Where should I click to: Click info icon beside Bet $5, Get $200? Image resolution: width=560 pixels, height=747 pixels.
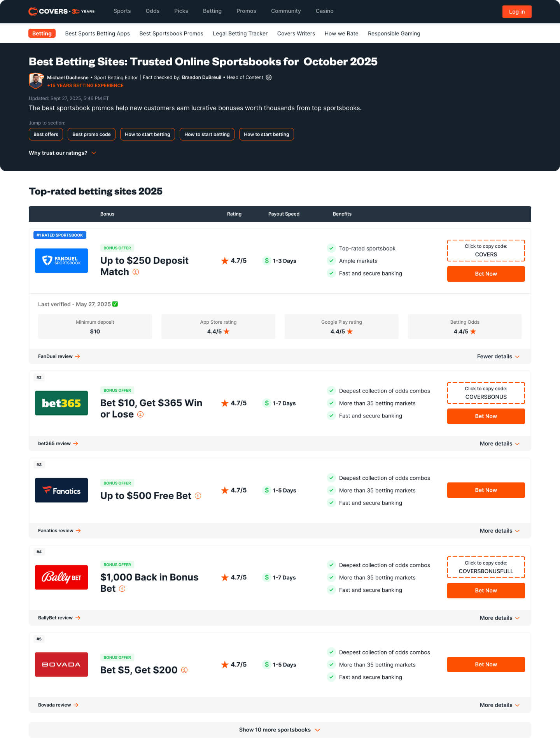184,670
